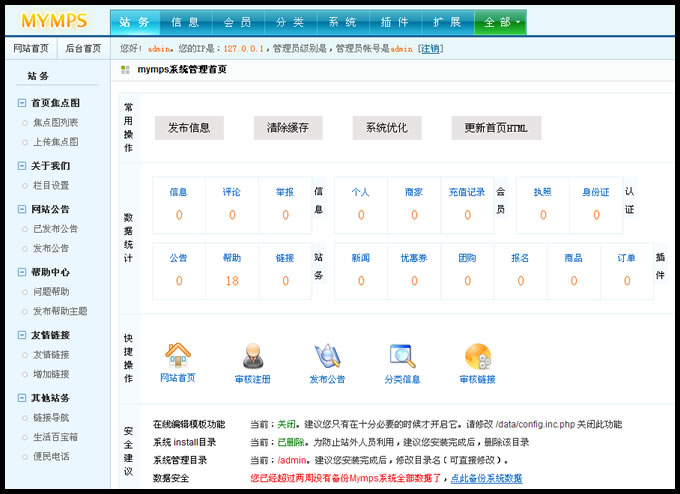Open the 团购 plugin statistics link
The image size is (680, 494).
point(467,258)
